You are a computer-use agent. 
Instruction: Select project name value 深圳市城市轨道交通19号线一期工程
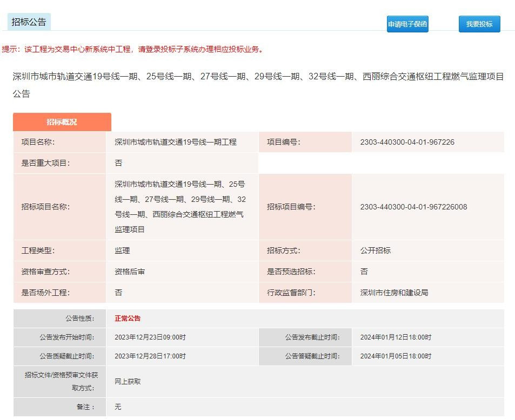(x=176, y=142)
